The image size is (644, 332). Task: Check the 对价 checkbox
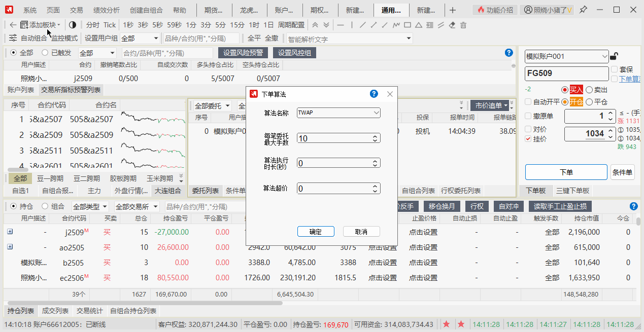click(x=528, y=129)
